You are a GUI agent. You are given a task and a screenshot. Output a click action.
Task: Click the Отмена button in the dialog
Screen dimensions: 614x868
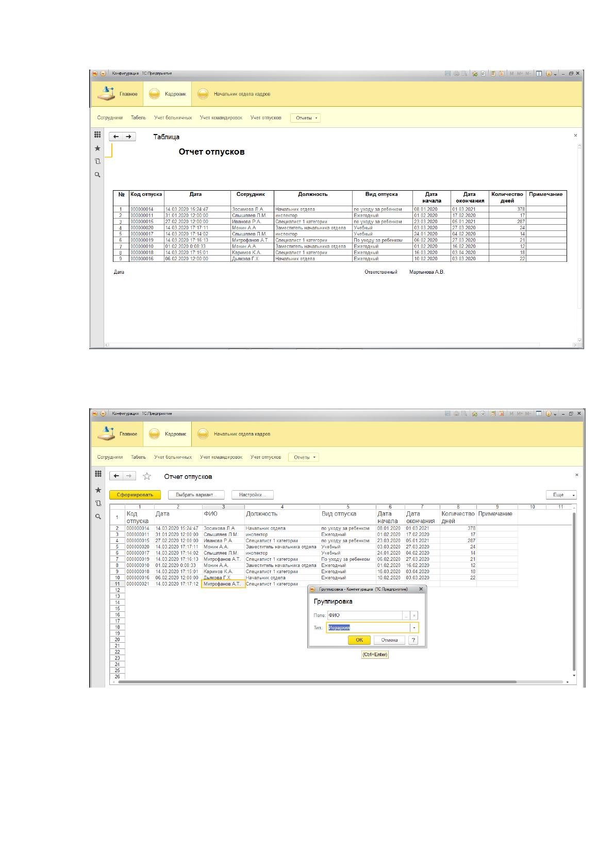389,640
